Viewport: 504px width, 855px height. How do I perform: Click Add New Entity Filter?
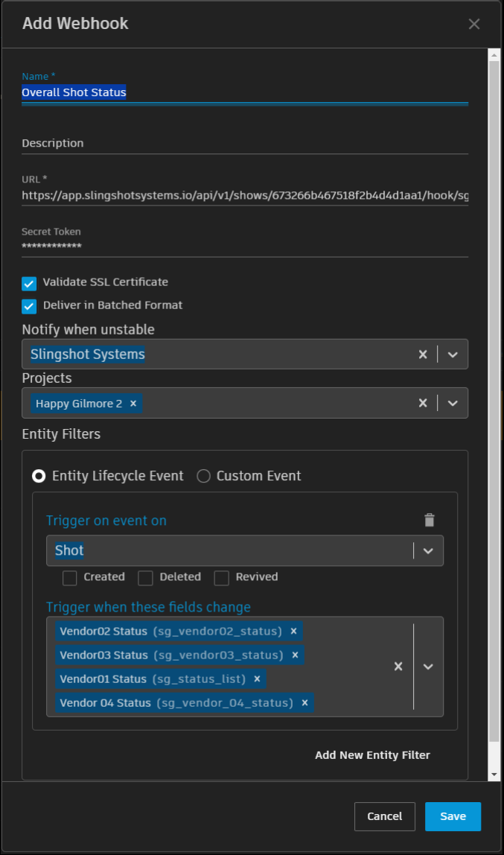point(372,754)
